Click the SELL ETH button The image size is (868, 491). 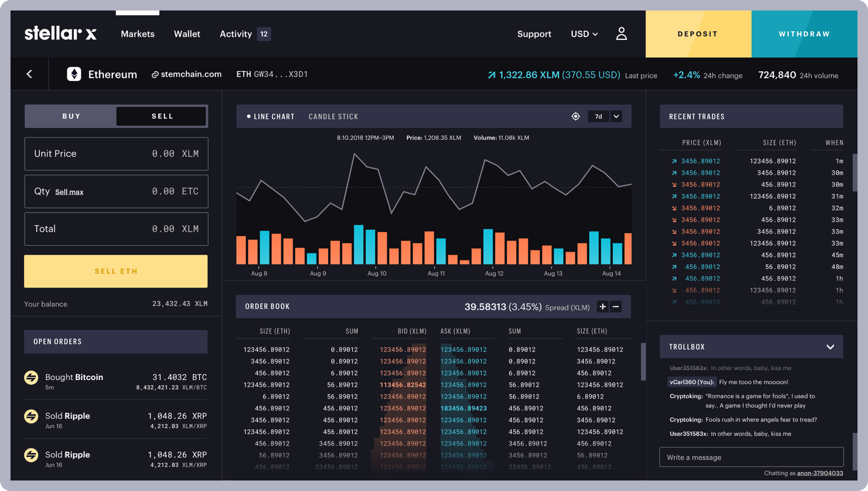point(116,271)
